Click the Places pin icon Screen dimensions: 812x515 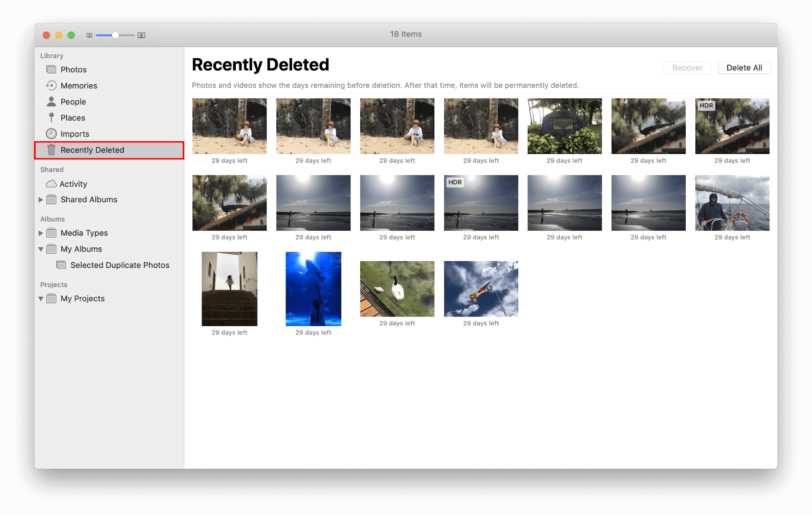click(51, 118)
